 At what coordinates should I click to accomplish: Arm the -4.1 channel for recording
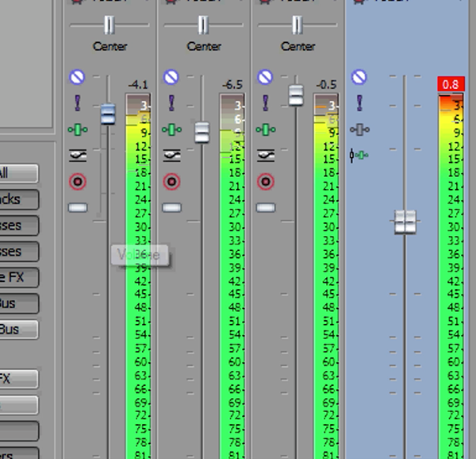[78, 182]
